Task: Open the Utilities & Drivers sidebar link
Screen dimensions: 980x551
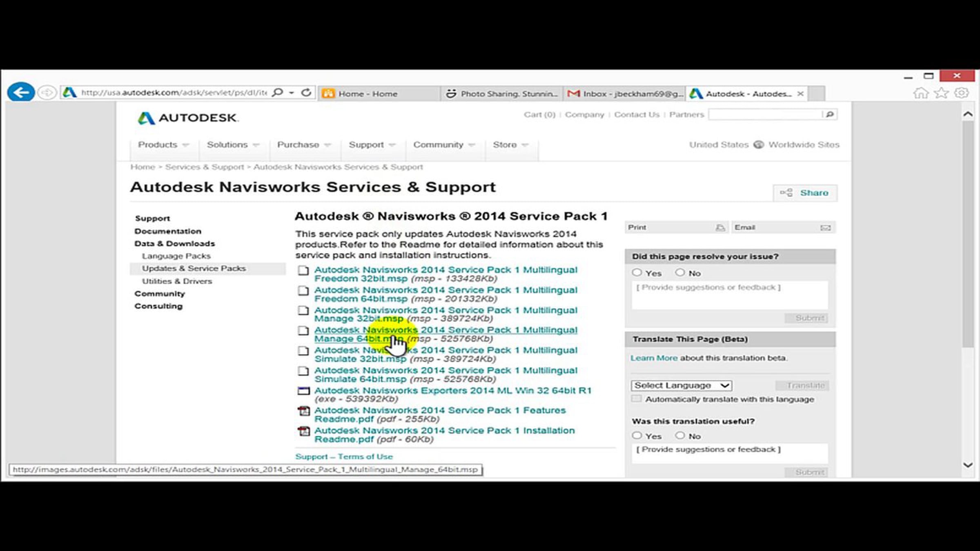Action: (x=177, y=281)
